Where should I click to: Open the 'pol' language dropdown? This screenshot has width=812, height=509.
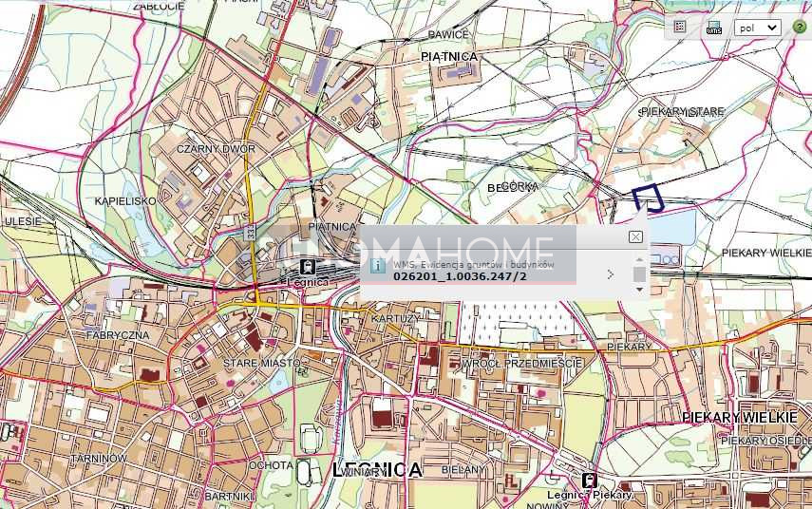757,28
